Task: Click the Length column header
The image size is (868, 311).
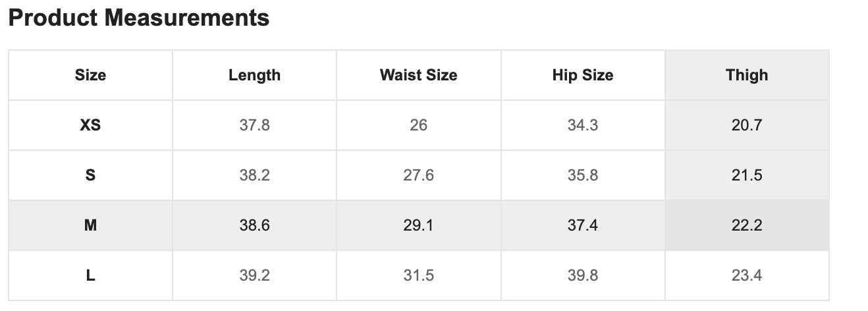Action: coord(254,75)
